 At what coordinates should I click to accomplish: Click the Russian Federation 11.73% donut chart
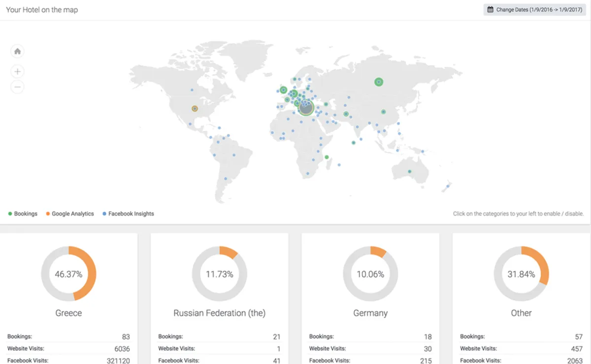point(219,274)
